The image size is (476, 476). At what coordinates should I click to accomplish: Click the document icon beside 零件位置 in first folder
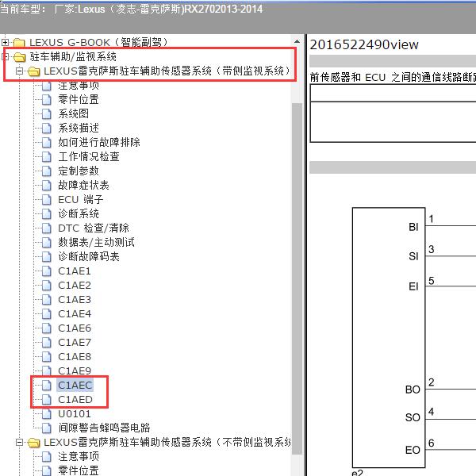point(47,99)
